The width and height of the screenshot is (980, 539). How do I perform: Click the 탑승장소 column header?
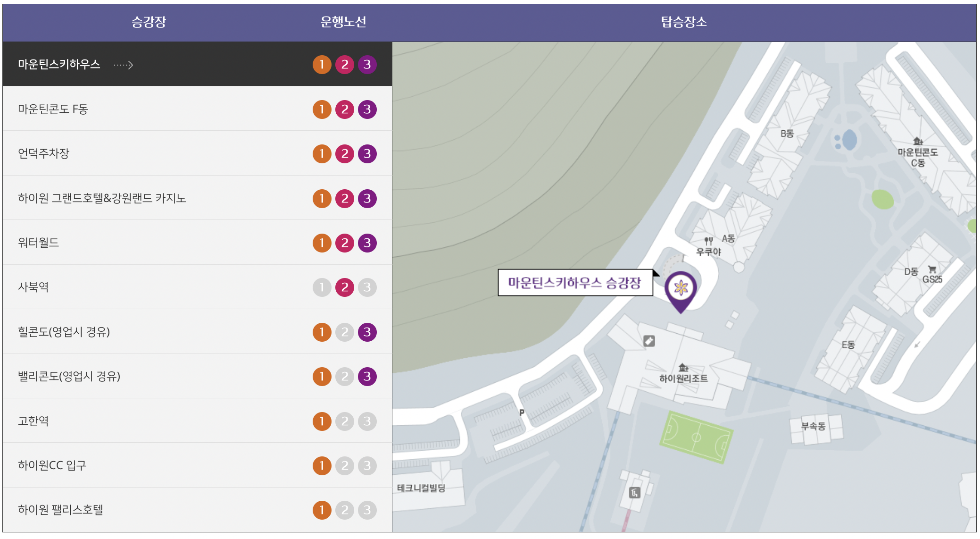pyautogui.click(x=684, y=22)
